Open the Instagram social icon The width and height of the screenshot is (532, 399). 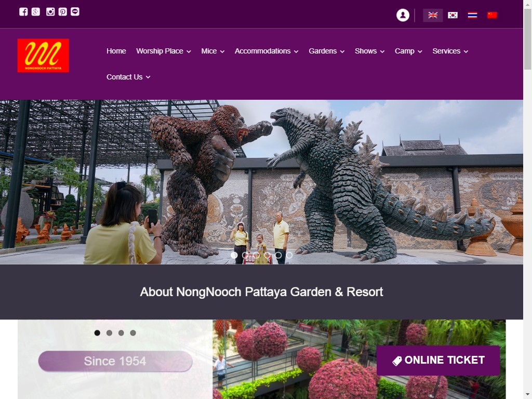tap(50, 11)
